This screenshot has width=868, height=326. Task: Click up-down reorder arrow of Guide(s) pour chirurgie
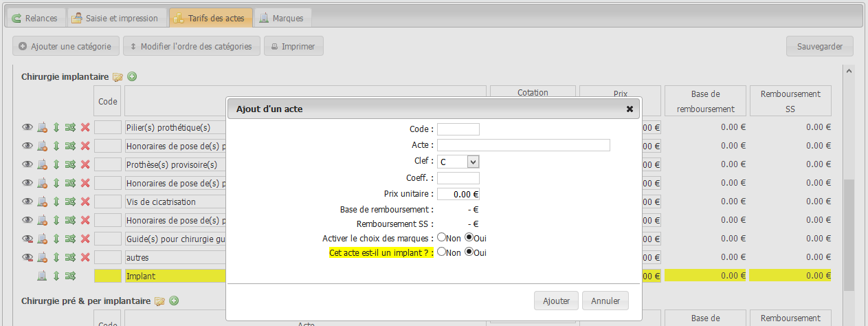56,239
